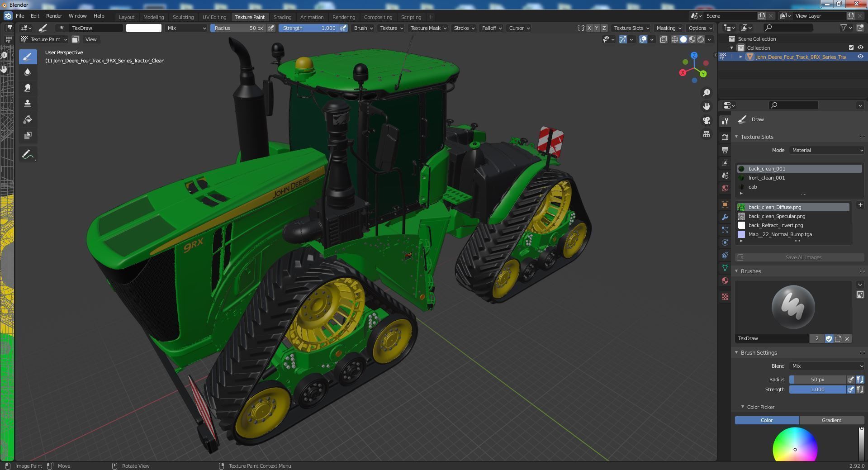Toggle X-ray display

coord(664,39)
